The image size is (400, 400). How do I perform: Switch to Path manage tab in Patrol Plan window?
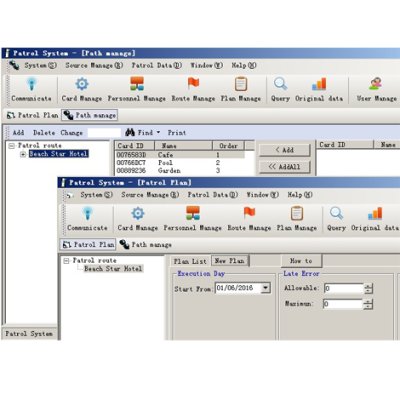pyautogui.click(x=146, y=245)
